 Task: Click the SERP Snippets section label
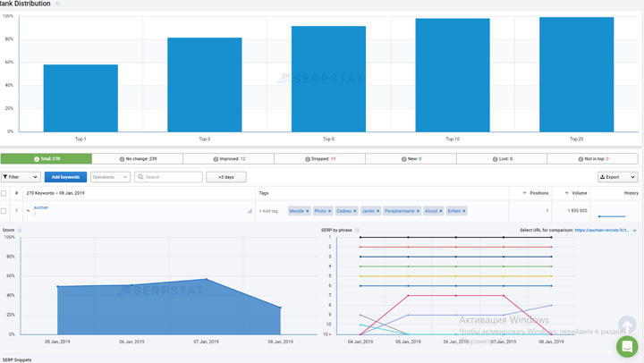click(17, 360)
